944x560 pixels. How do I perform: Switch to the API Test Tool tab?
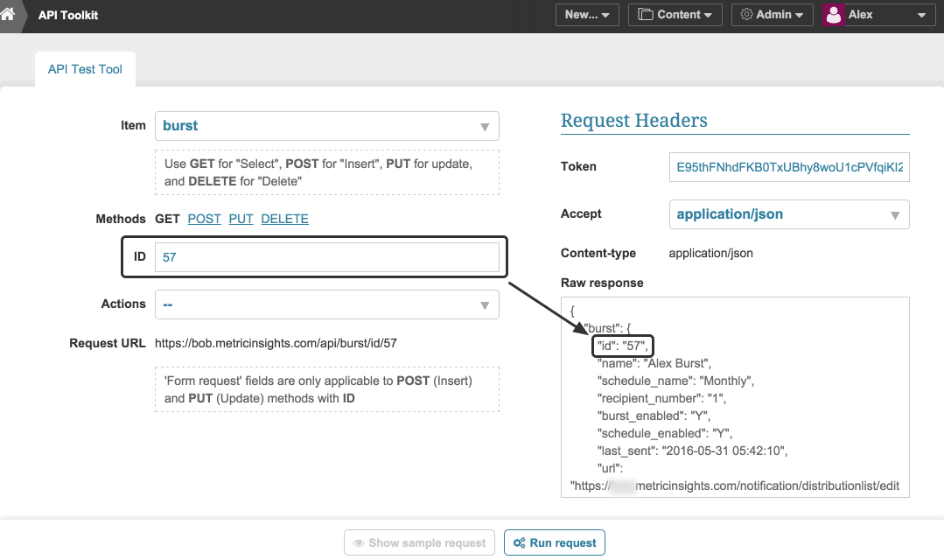pyautogui.click(x=85, y=69)
